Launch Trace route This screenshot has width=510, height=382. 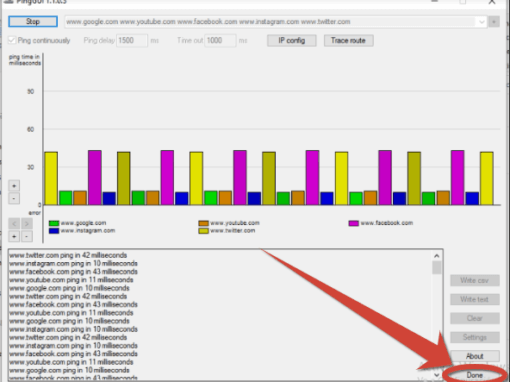tap(348, 41)
